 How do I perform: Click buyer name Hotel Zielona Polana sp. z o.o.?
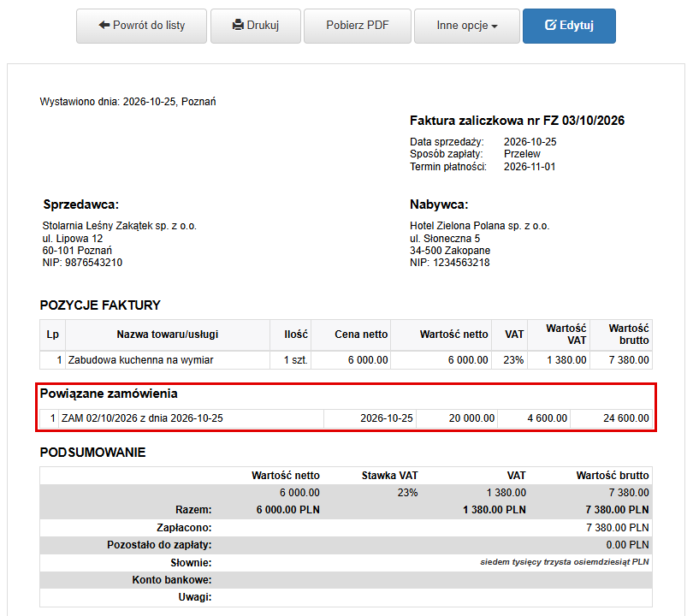pos(479,226)
